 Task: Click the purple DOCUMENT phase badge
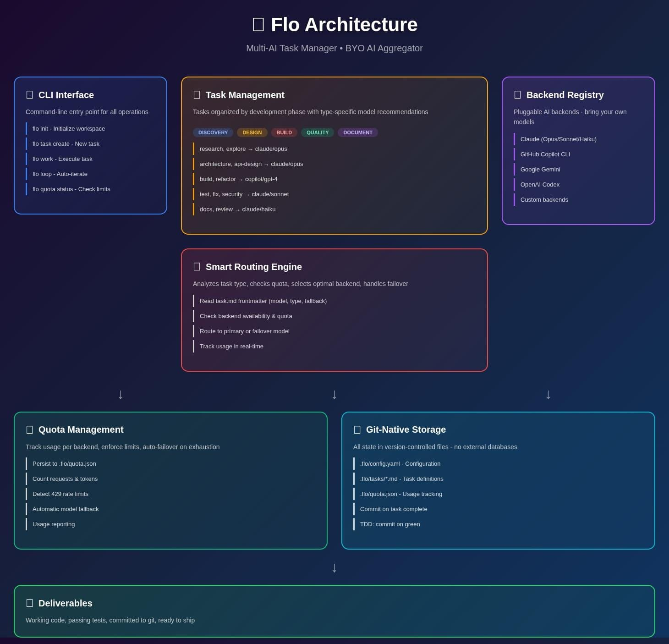point(358,132)
